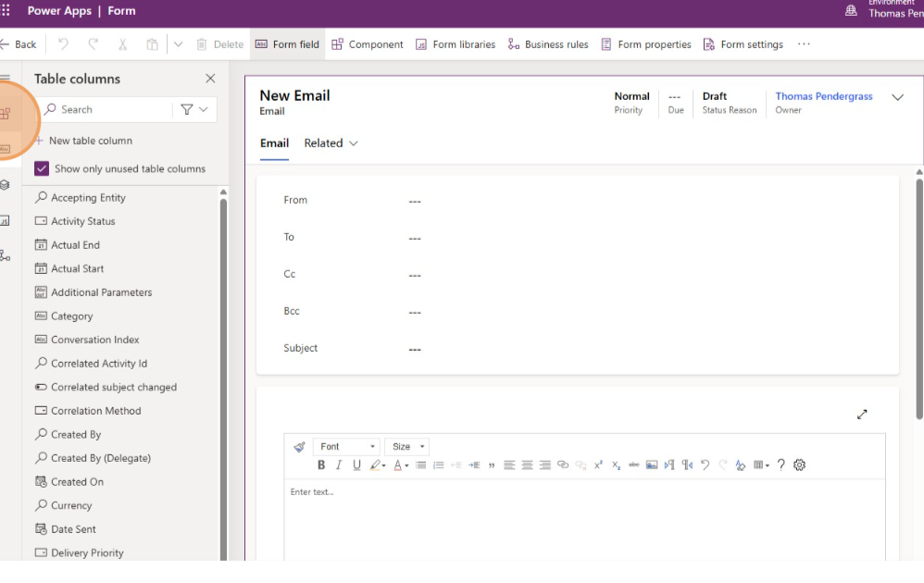The image size is (924, 583).
Task: Open the paste options dropdown chevron
Action: click(178, 44)
